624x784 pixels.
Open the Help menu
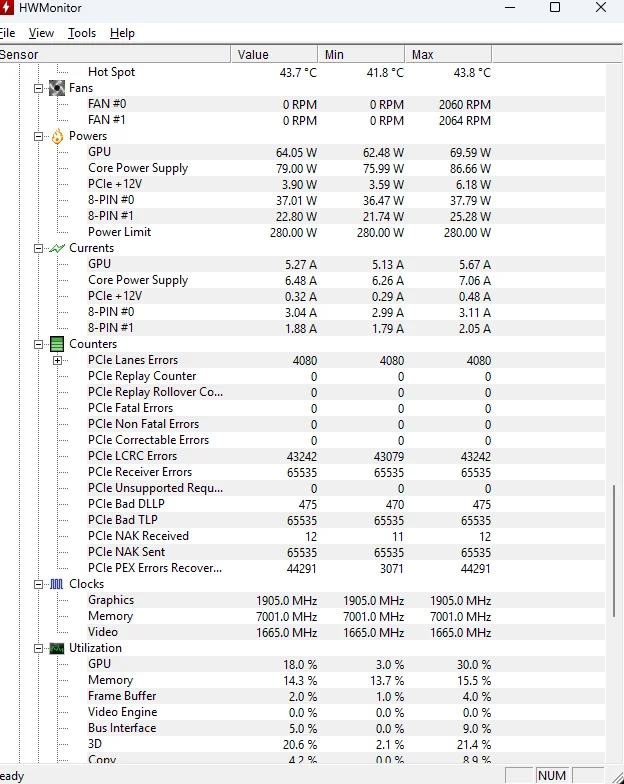click(x=122, y=33)
